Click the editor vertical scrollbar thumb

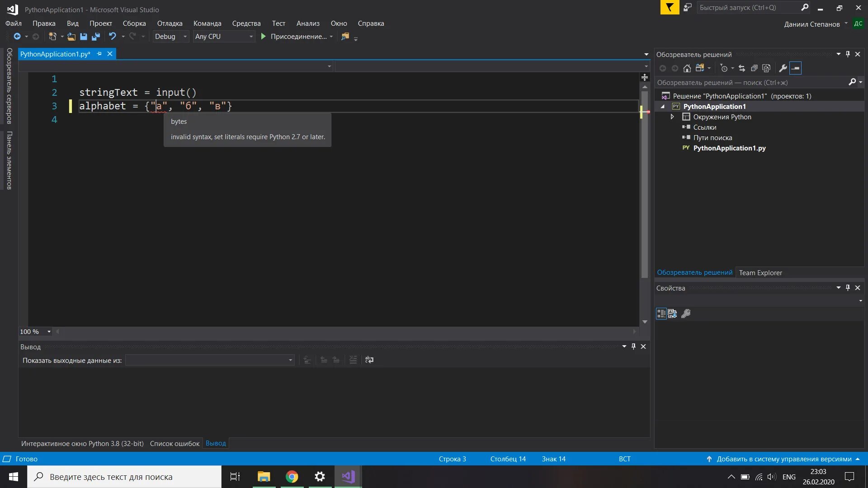[x=645, y=184]
